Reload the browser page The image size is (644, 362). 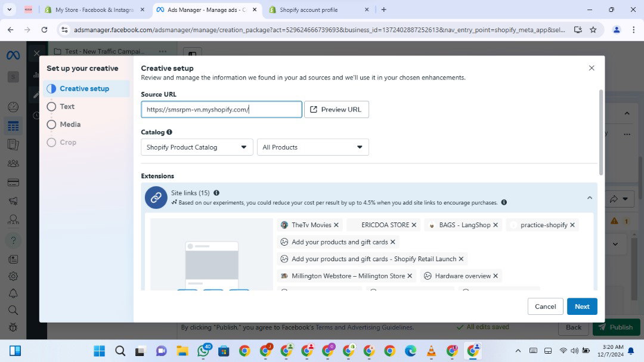[x=44, y=30]
